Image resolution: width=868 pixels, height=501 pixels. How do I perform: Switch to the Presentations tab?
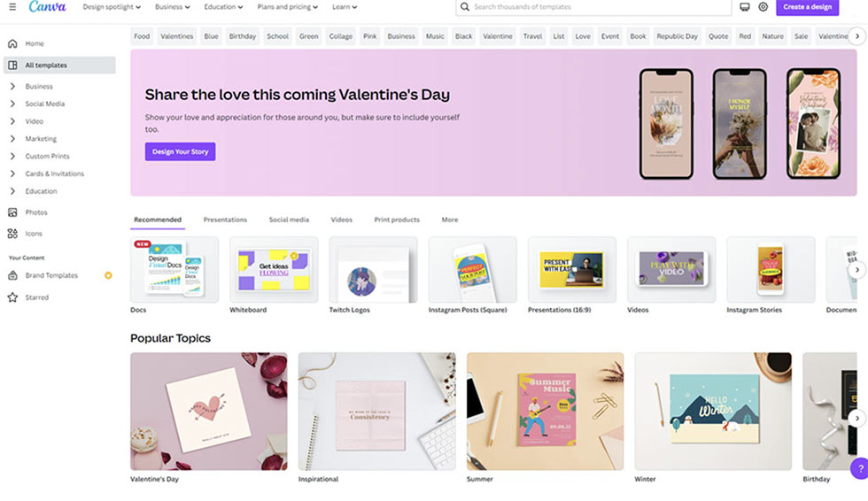click(225, 220)
